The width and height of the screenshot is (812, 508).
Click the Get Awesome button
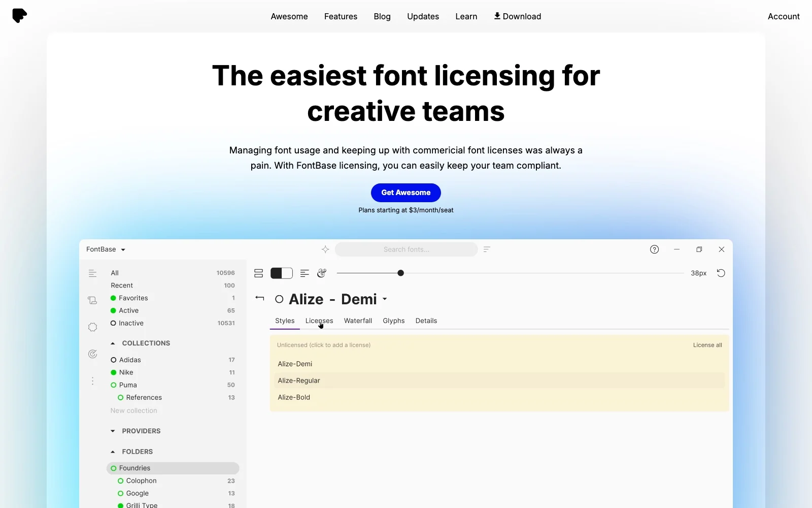[x=406, y=193]
